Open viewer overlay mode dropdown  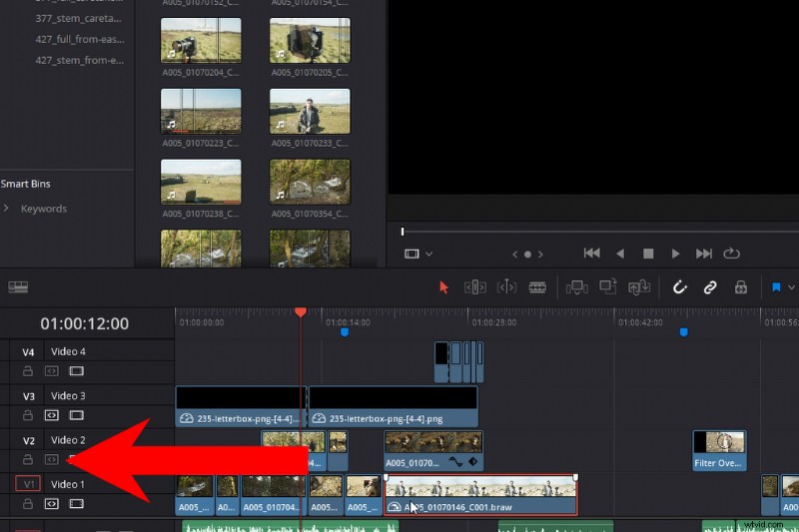pyautogui.click(x=429, y=254)
